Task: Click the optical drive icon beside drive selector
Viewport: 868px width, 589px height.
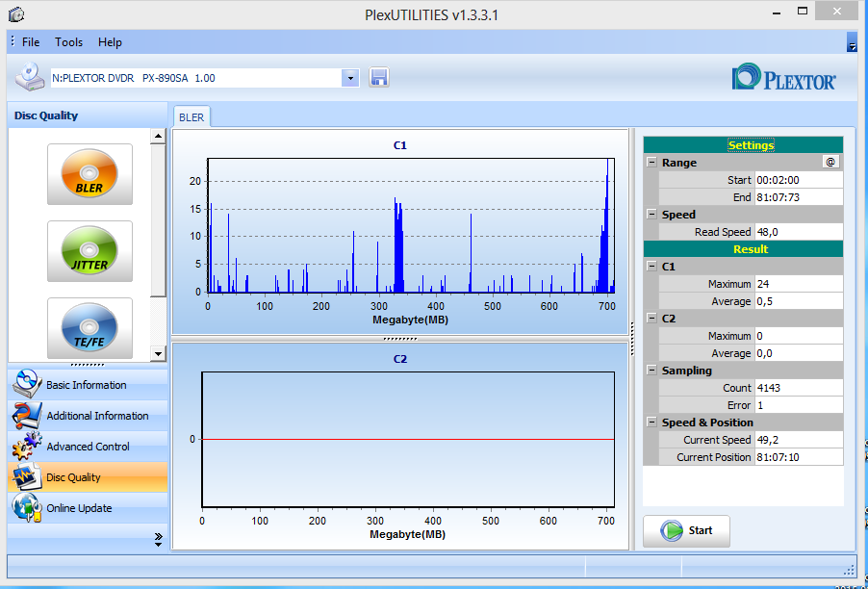Action: [x=30, y=76]
